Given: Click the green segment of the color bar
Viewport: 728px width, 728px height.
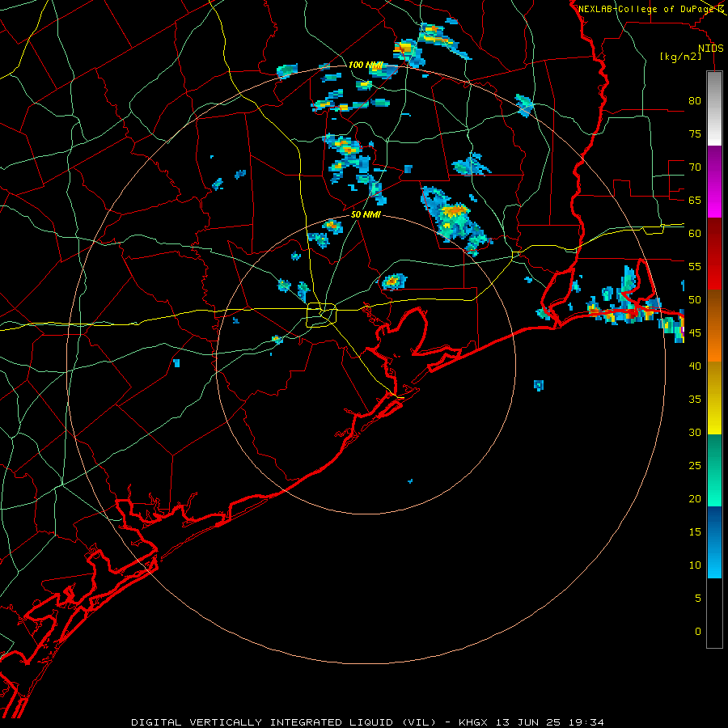Looking at the screenshot, I should (x=714, y=470).
